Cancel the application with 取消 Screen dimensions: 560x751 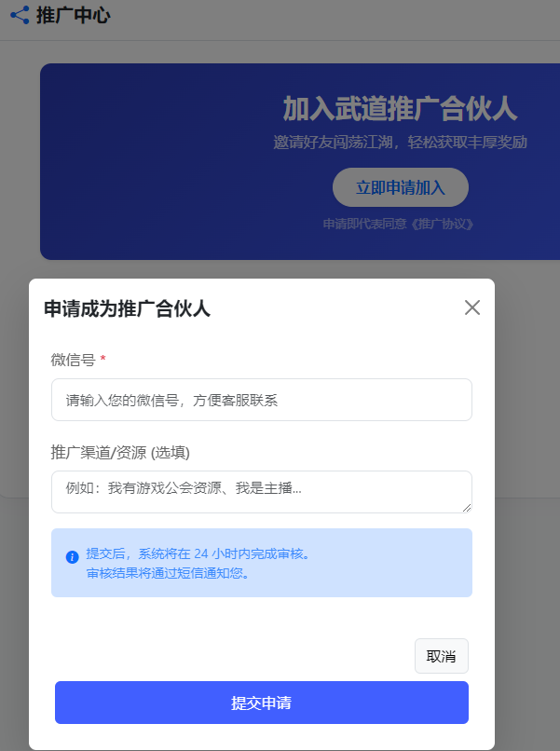441,656
